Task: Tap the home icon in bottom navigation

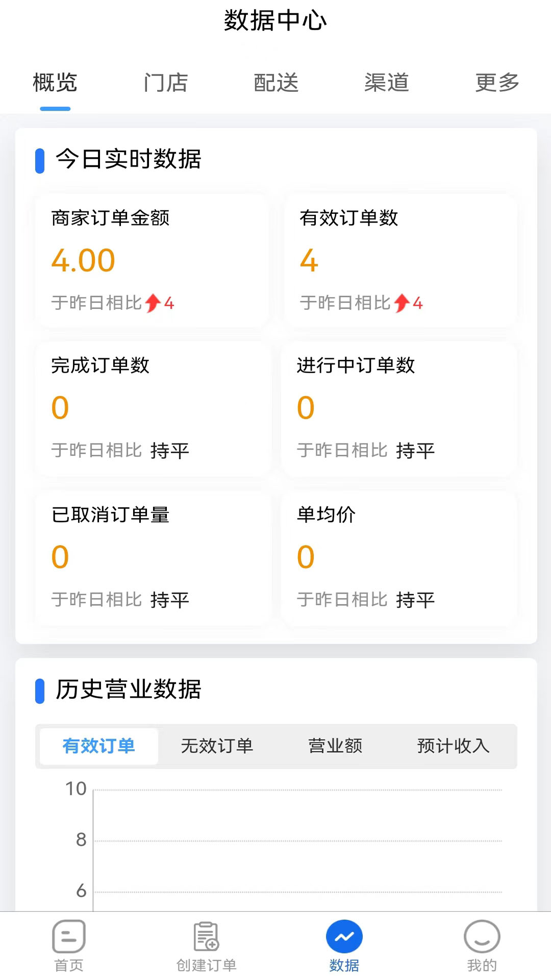Action: point(69,937)
